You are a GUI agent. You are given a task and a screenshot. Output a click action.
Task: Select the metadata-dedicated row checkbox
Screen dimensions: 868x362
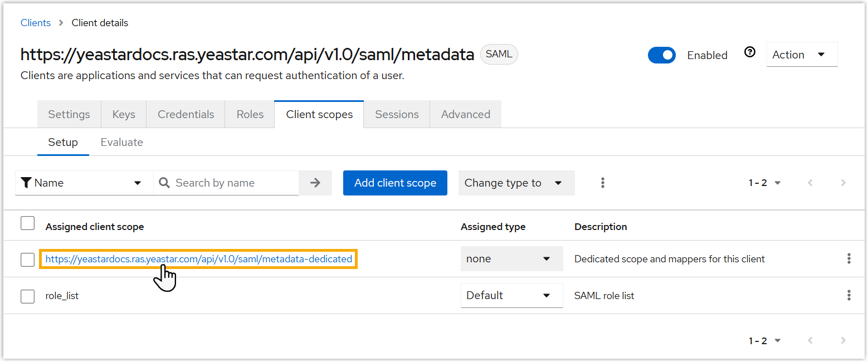click(27, 260)
